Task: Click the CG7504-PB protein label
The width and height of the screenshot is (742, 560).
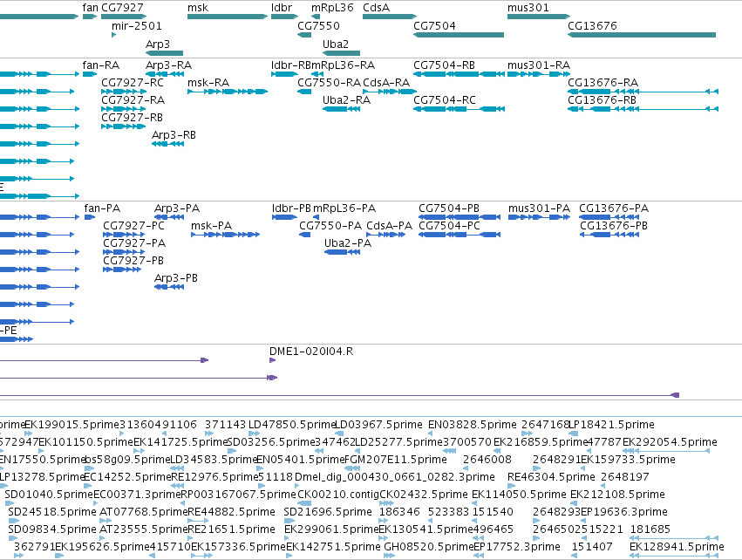Action: point(449,208)
